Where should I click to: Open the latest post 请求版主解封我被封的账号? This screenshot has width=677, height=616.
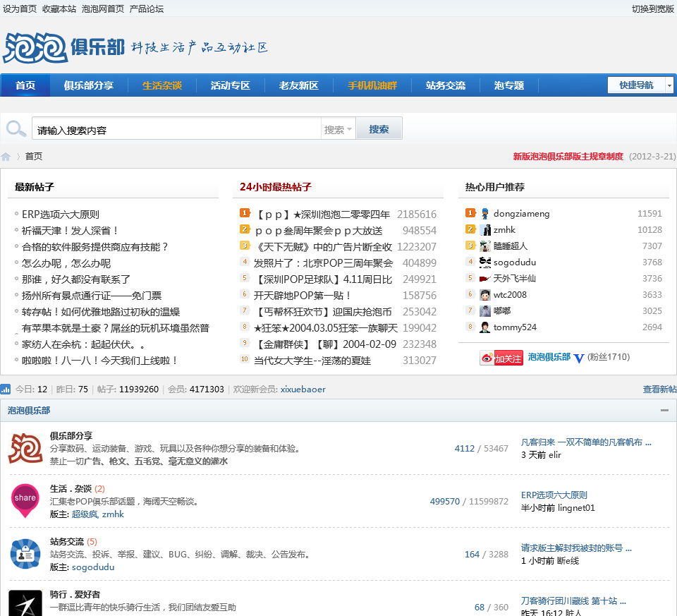click(x=576, y=548)
